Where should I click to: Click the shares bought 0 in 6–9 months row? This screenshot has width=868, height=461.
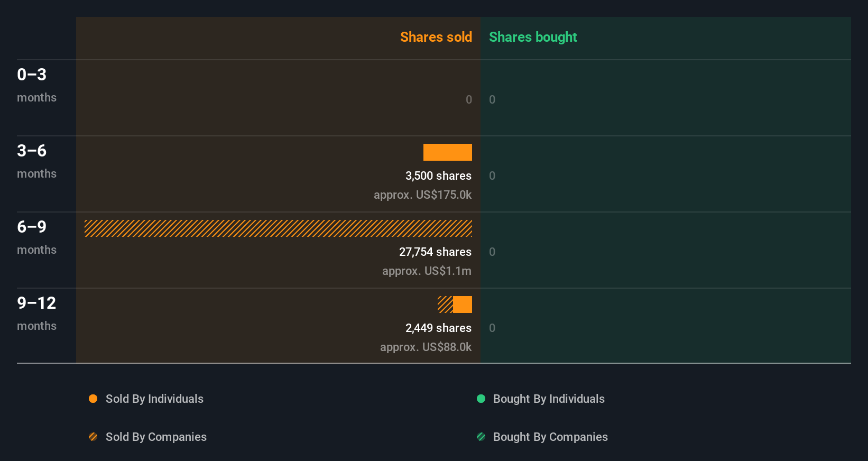(x=492, y=252)
